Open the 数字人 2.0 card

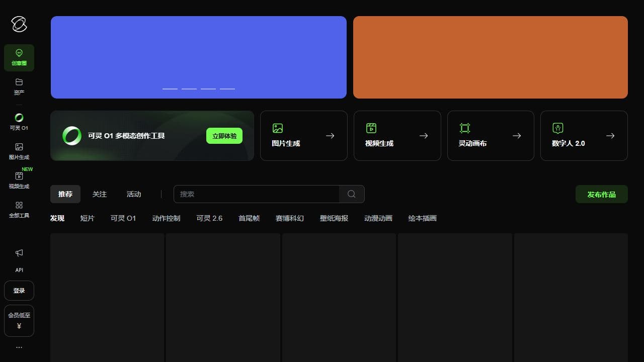coord(584,136)
